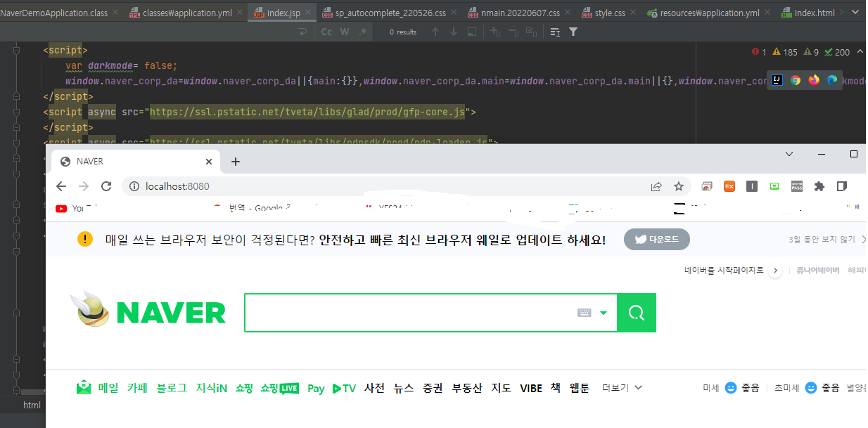Select all occurrences icon in find bar
The height and width of the screenshot is (428, 868).
click(532, 32)
